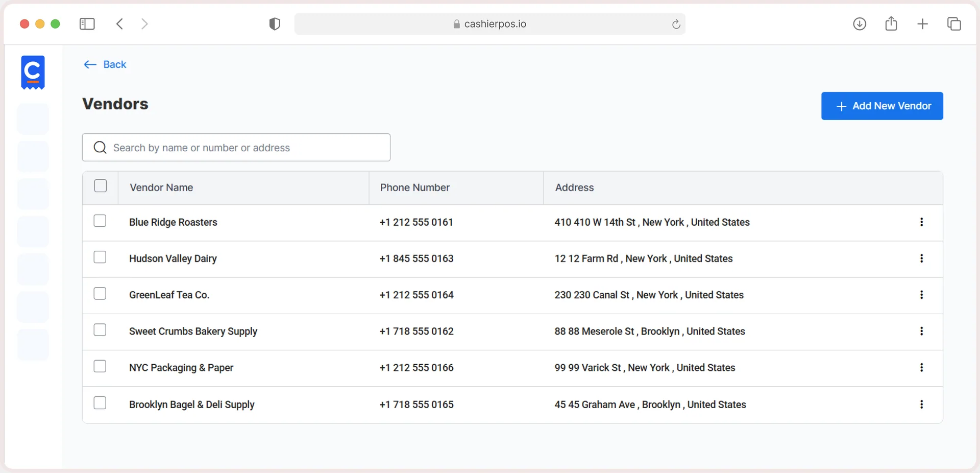Check the GreenLeaf Tea Co. row checkbox
The height and width of the screenshot is (473, 980).
pyautogui.click(x=100, y=294)
